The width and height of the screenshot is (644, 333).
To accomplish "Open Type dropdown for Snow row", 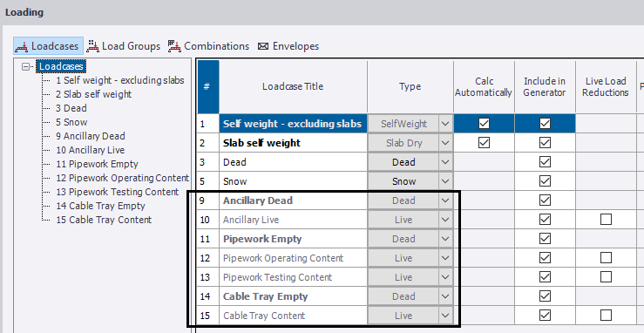I will (445, 181).
